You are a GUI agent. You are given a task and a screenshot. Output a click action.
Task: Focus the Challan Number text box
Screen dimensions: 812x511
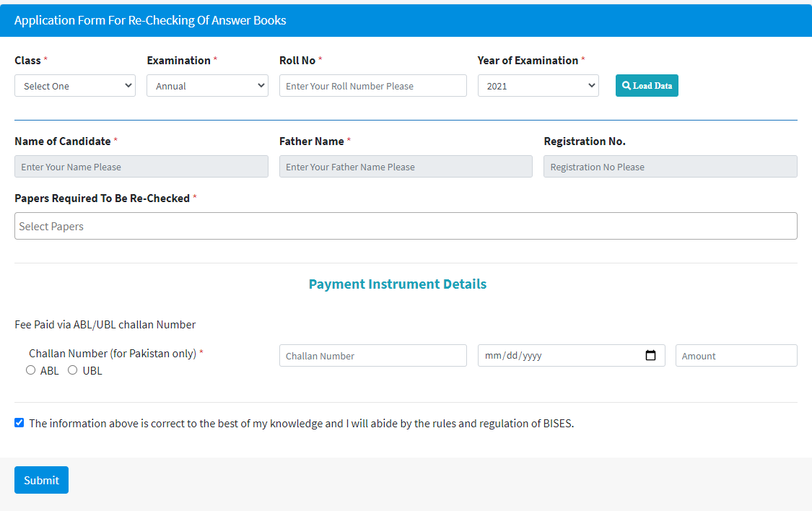[x=372, y=356]
